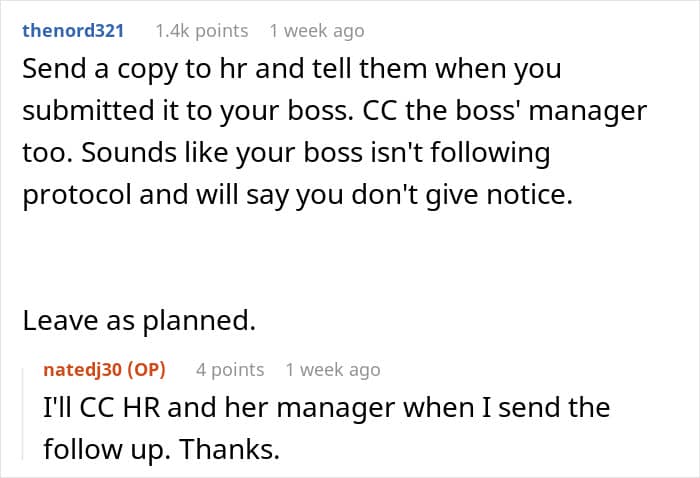Click the word 'Leave' in the comment
The height and width of the screenshot is (478, 700).
[x=55, y=321]
